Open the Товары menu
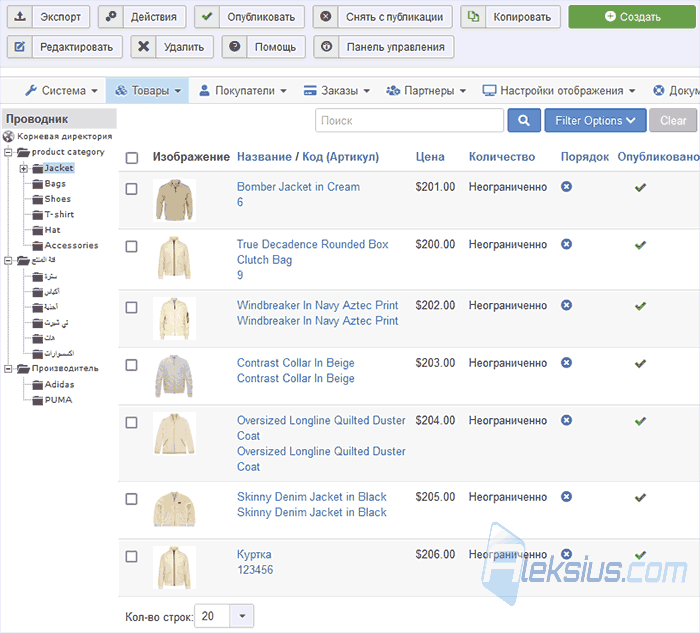The image size is (700, 633). [147, 91]
